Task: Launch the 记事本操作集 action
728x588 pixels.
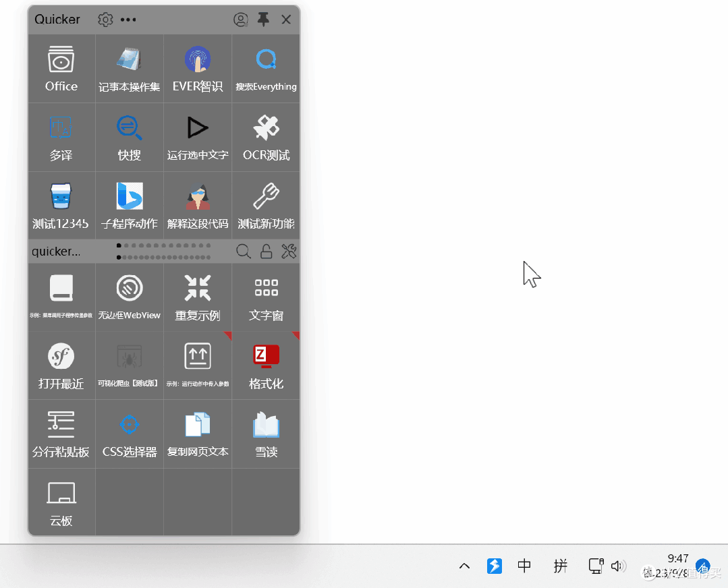Action: tap(129, 69)
